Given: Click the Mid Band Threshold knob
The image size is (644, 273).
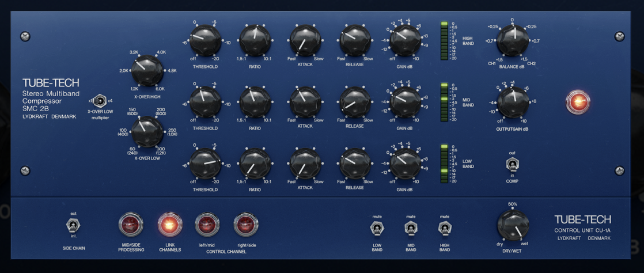Looking at the screenshot, I should (205, 102).
